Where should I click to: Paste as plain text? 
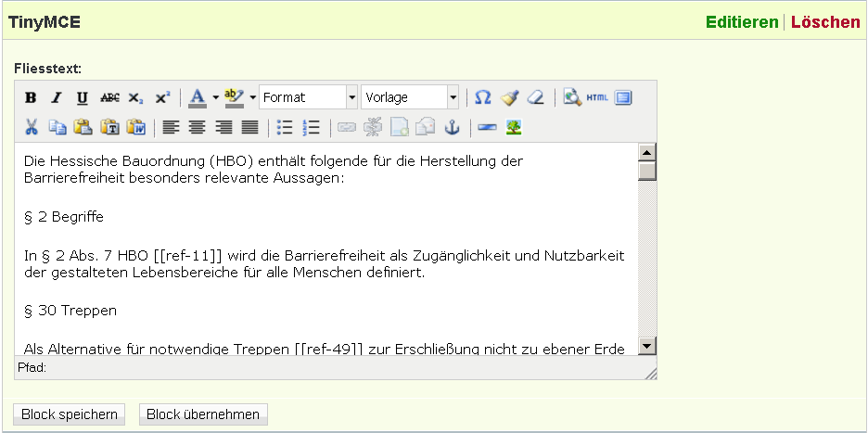coord(109,127)
